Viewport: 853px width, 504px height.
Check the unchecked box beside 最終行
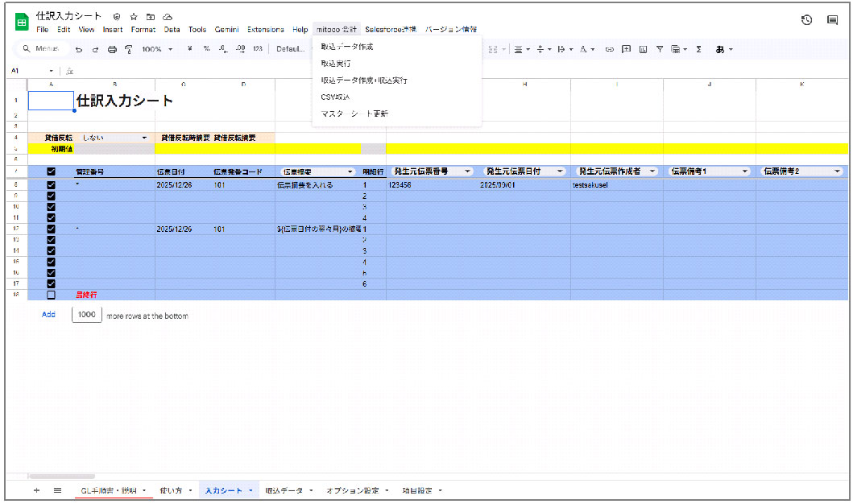tap(51, 295)
